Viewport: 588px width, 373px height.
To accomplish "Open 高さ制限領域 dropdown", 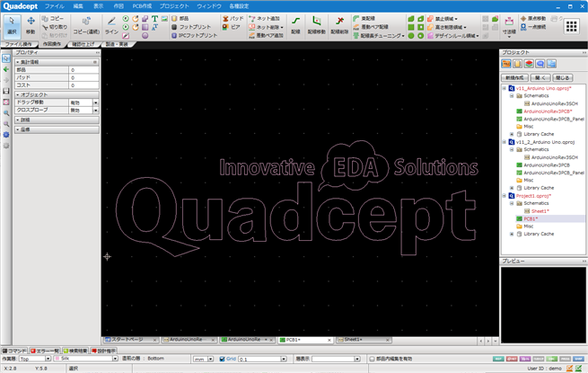I will point(465,27).
